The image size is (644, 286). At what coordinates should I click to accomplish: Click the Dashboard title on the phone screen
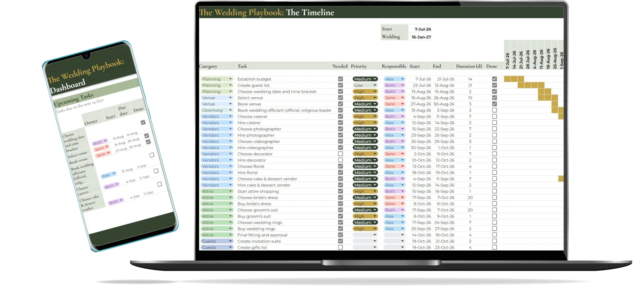[x=68, y=86]
